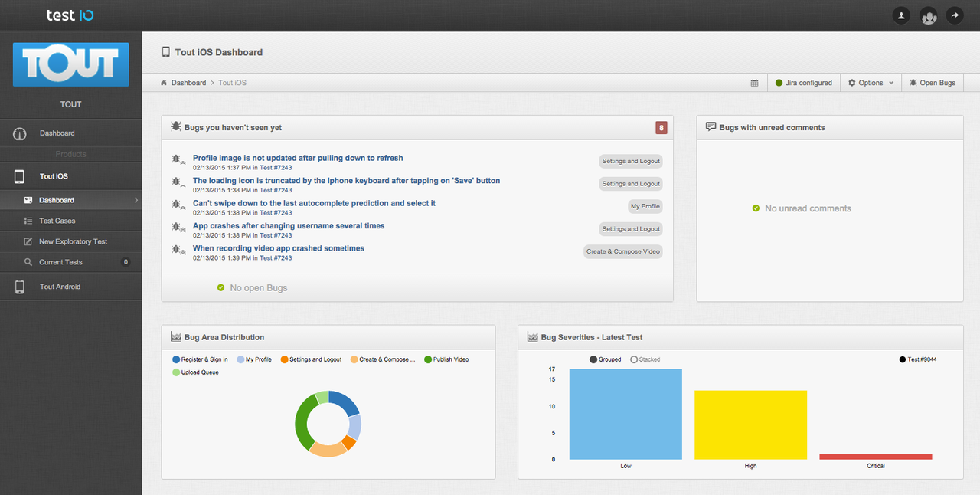Open the Options dropdown
Screen dimensions: 980x495
click(x=871, y=83)
